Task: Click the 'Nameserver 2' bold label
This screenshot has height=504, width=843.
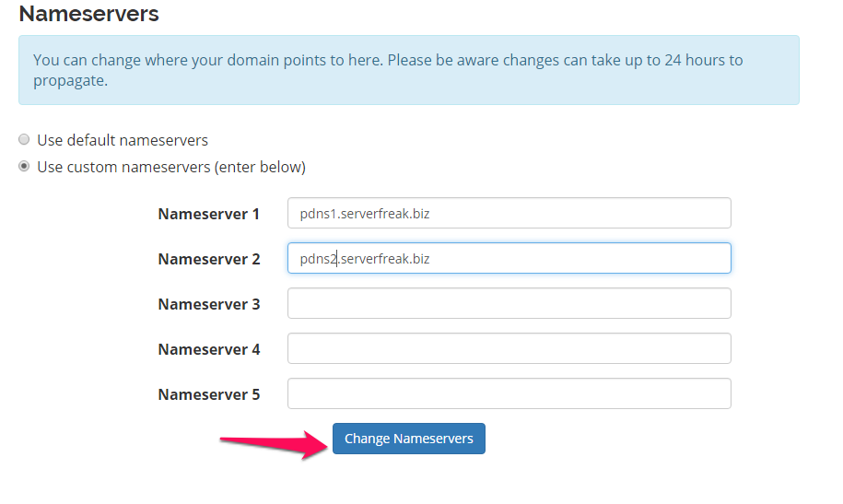Action: pyautogui.click(x=208, y=259)
